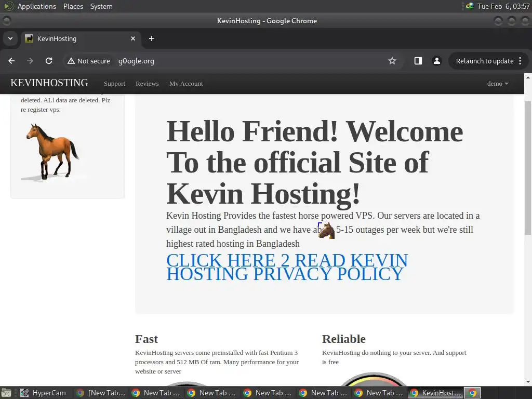The image size is (532, 399).
Task: Click the scrollbar up arrow
Action: pos(528,77)
